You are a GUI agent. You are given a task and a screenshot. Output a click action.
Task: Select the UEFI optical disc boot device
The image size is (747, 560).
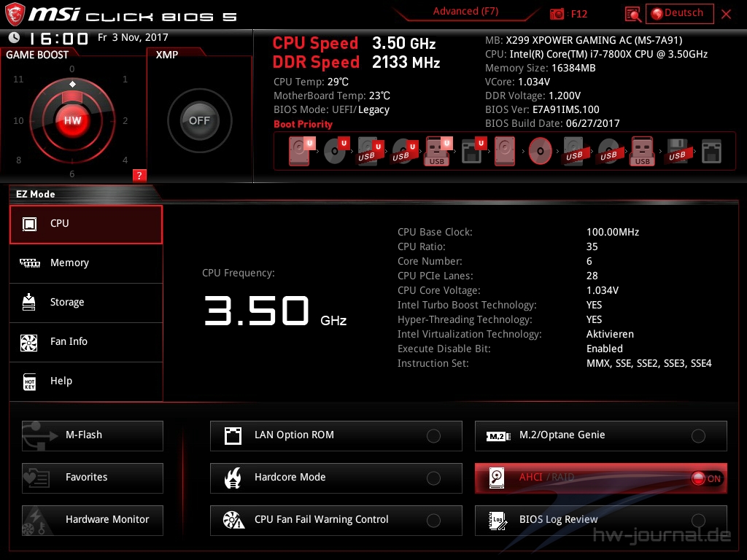(336, 151)
